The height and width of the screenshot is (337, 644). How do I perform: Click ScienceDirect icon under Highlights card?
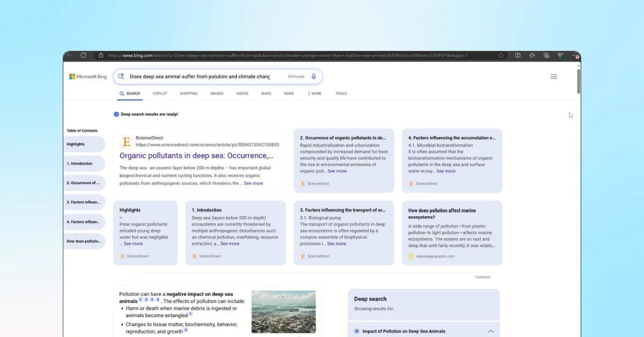[x=122, y=257]
